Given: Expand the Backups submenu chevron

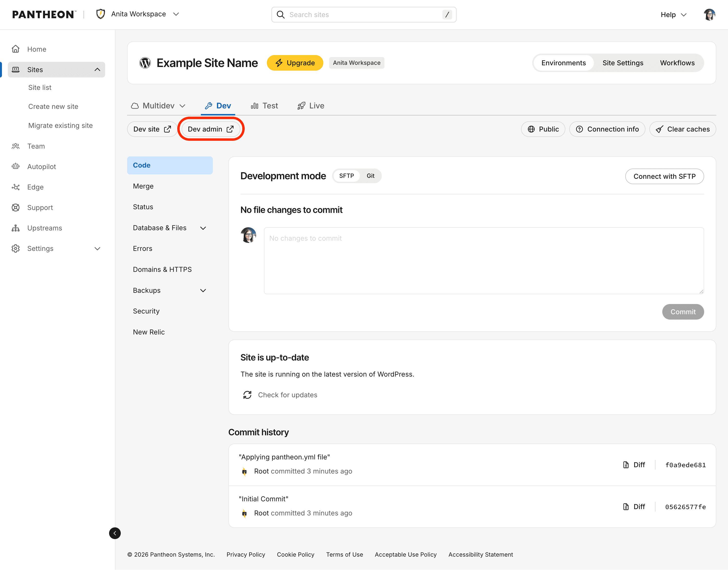Looking at the screenshot, I should 203,290.
